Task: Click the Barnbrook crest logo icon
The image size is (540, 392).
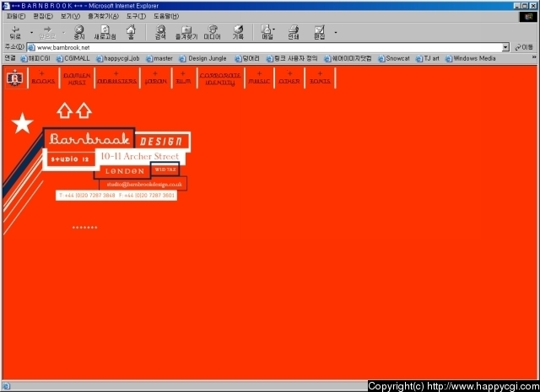Action: click(x=15, y=78)
